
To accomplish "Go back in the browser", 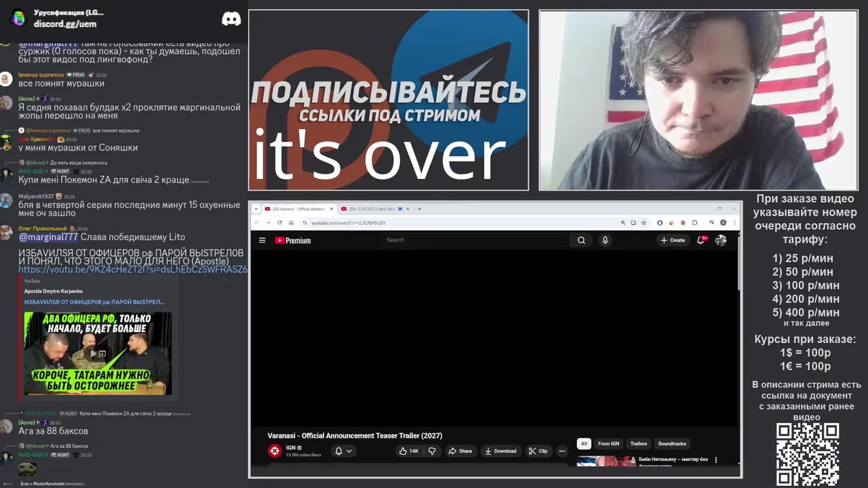I will click(256, 222).
